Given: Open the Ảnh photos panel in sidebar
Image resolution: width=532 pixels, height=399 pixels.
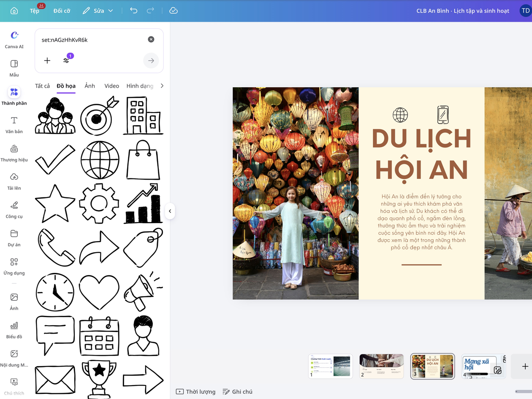Looking at the screenshot, I should click(14, 301).
